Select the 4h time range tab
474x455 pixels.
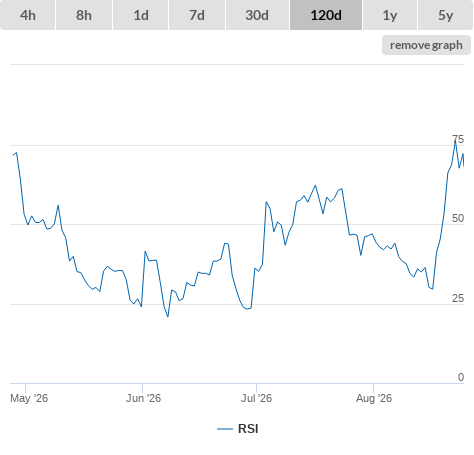coord(28,15)
